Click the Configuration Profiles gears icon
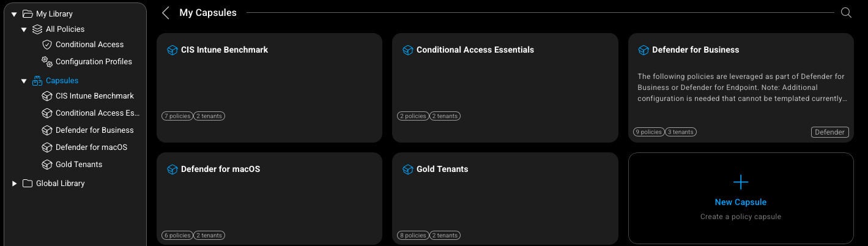The image size is (868, 246). (x=46, y=61)
